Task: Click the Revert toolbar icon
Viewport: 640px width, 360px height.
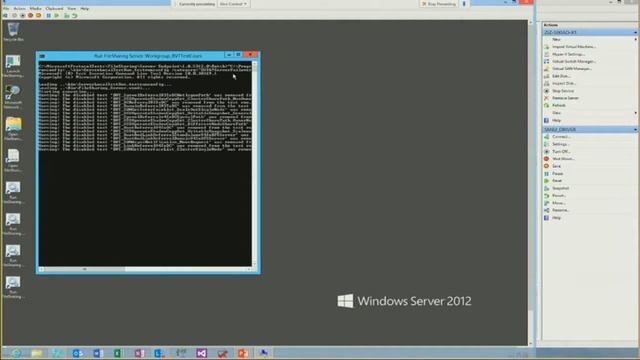Action: point(75,16)
